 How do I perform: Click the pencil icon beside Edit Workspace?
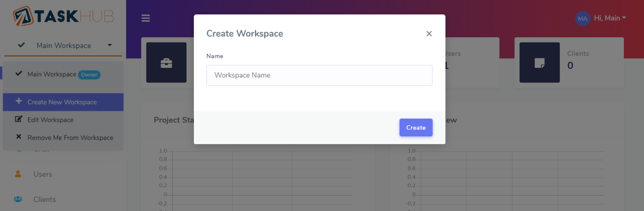[19, 119]
